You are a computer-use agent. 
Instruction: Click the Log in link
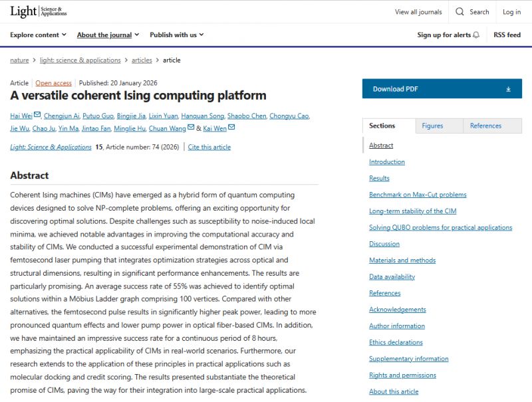[511, 12]
